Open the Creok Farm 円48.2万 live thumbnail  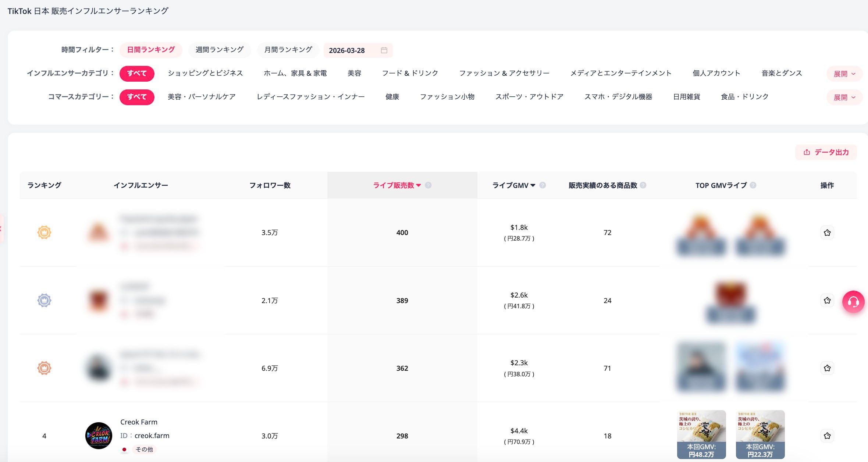(701, 434)
